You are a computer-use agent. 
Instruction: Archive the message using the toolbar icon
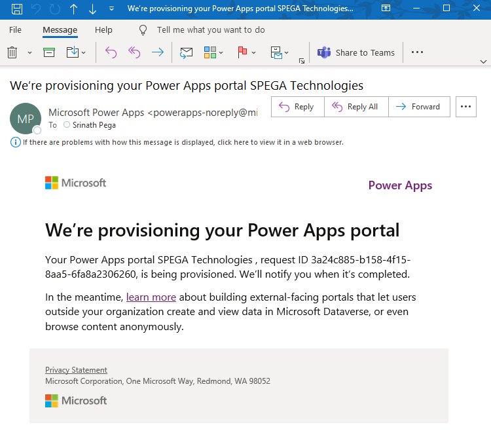point(49,52)
